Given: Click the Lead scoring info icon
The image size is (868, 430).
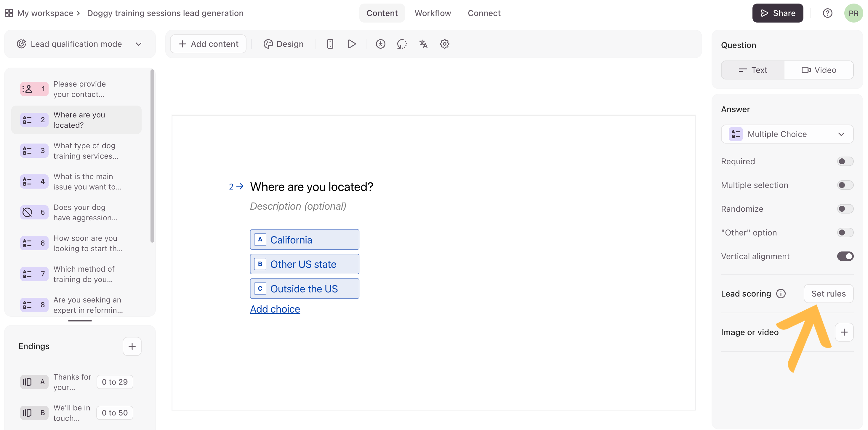Looking at the screenshot, I should point(781,294).
